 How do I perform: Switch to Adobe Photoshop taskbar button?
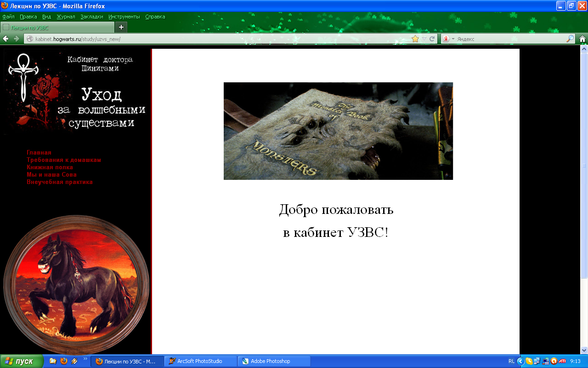(275, 361)
